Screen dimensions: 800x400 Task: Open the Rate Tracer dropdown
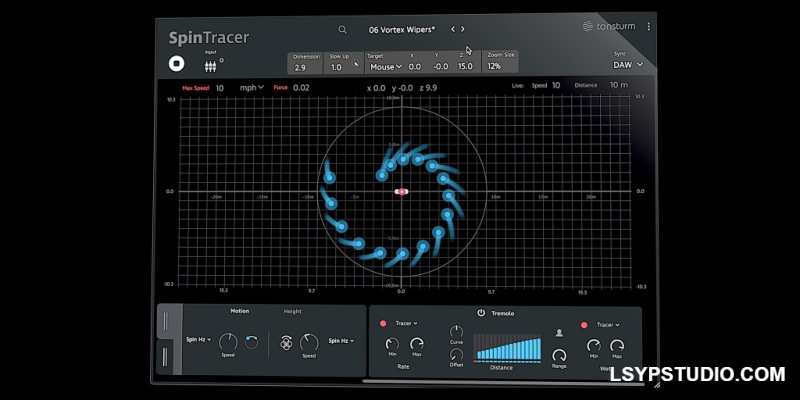point(407,323)
